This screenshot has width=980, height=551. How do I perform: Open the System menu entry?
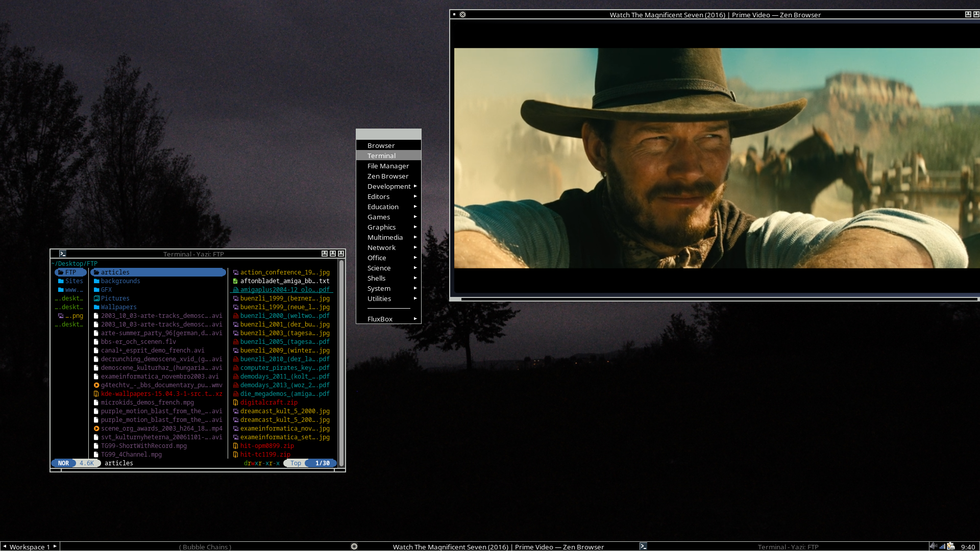point(388,288)
